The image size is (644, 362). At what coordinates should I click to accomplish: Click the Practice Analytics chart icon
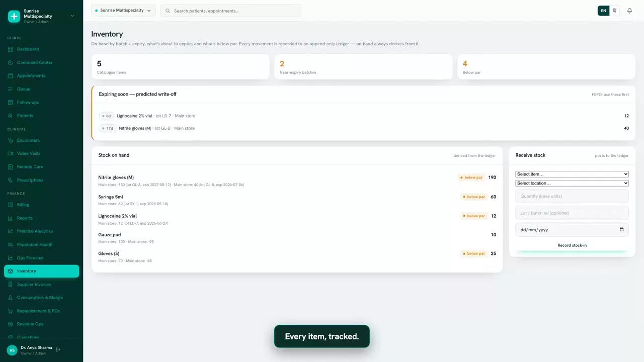point(11,231)
